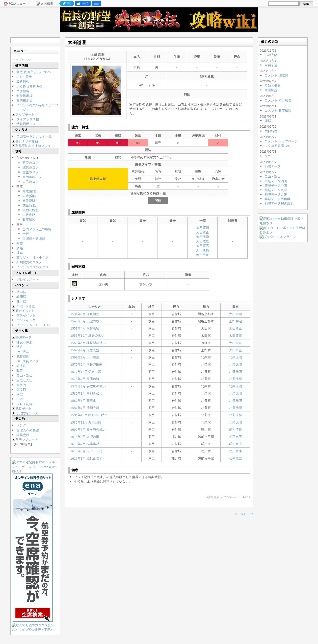318x644 pixels.
Task: Click the Twitter tweet button
Action: 67,3
